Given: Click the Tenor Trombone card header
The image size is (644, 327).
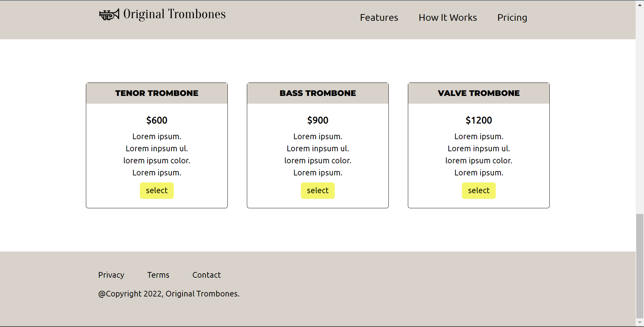Looking at the screenshot, I should (x=157, y=93).
